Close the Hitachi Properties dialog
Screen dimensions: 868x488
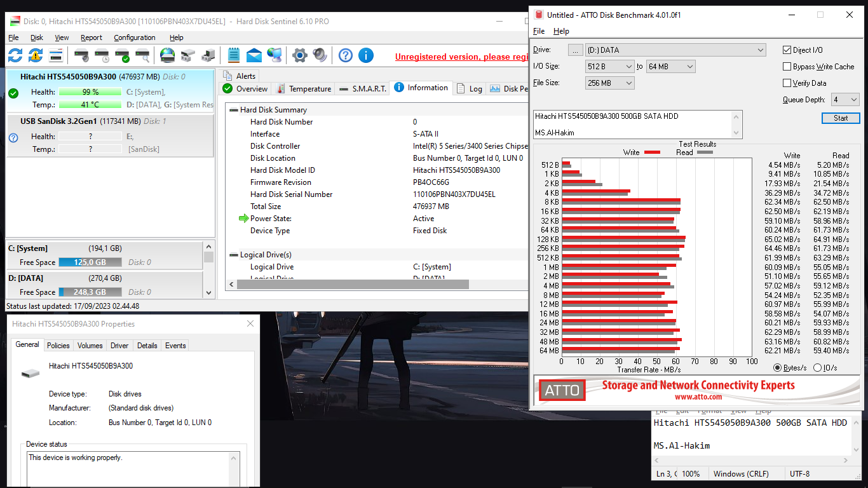click(250, 324)
